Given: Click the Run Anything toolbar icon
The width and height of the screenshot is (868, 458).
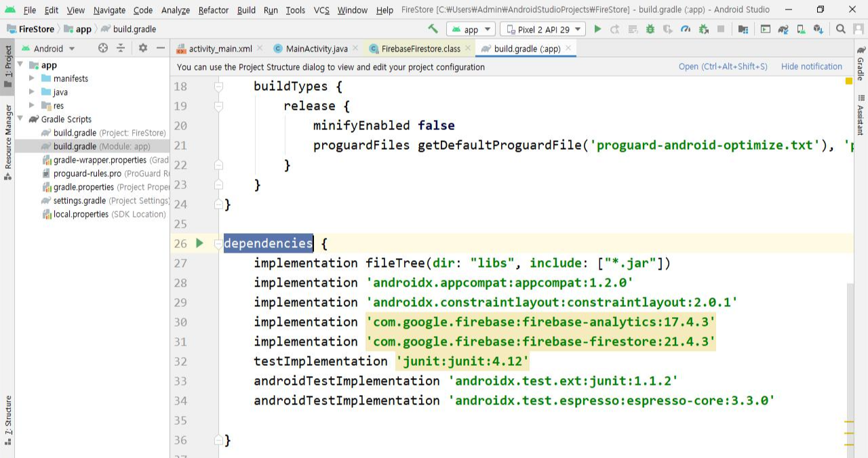Looking at the screenshot, I should click(766, 29).
